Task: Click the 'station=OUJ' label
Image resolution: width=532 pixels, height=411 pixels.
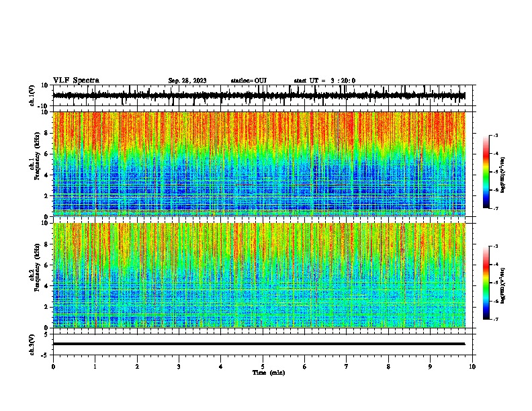Action: click(x=249, y=81)
